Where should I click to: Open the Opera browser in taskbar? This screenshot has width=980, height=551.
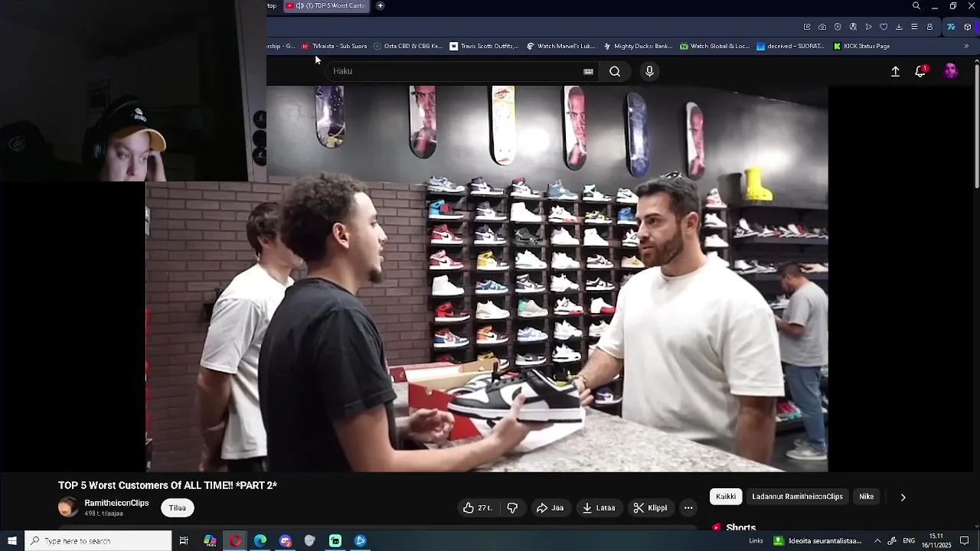(235, 541)
